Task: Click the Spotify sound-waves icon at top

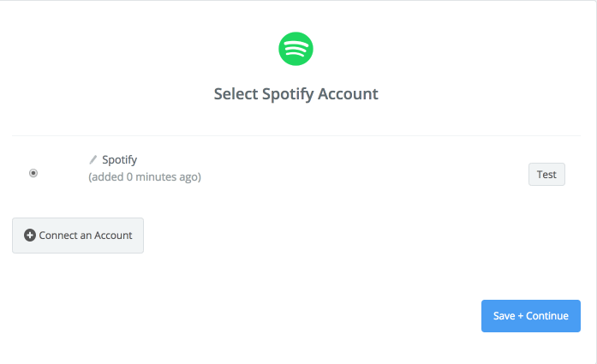Action: tap(296, 49)
